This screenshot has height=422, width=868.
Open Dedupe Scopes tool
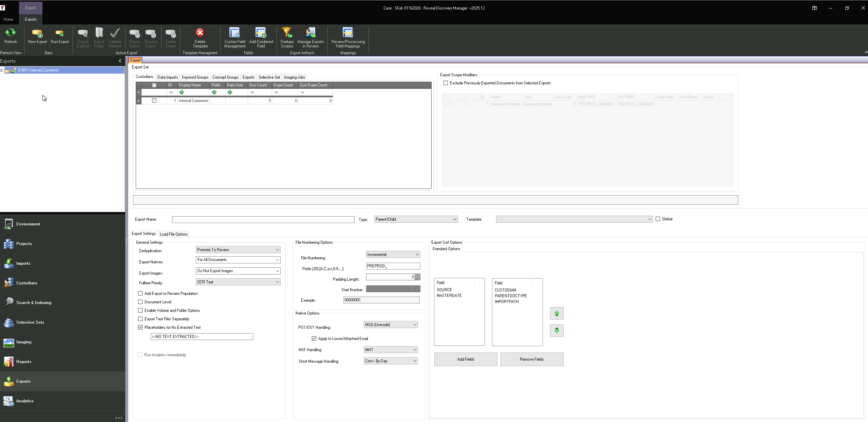point(287,33)
